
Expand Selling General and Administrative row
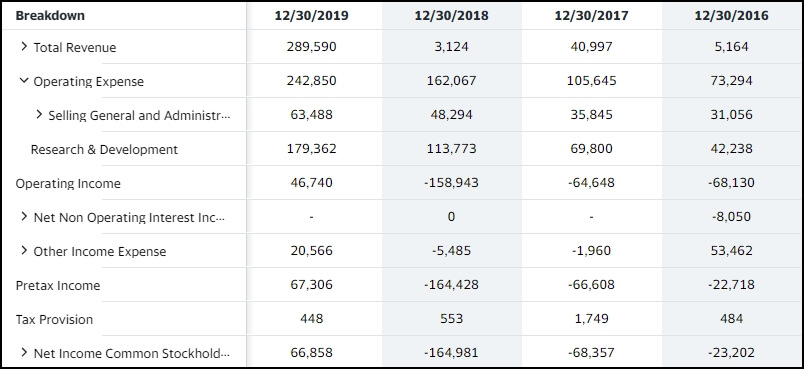coord(39,114)
